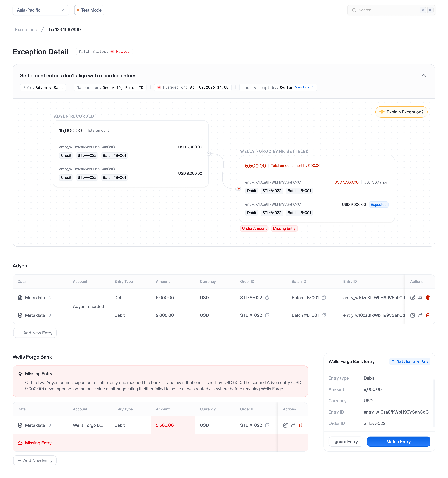Image resolution: width=448 pixels, height=478 pixels.
Task: Copy Batch ID in the Adyen 9,000.00 row
Action: [x=324, y=315]
